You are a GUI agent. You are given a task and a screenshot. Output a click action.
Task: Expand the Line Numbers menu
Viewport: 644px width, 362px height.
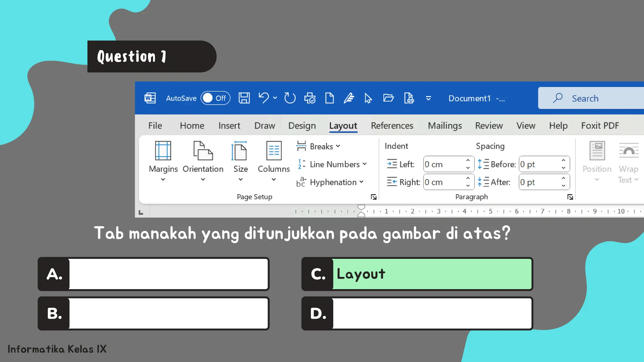(x=332, y=164)
